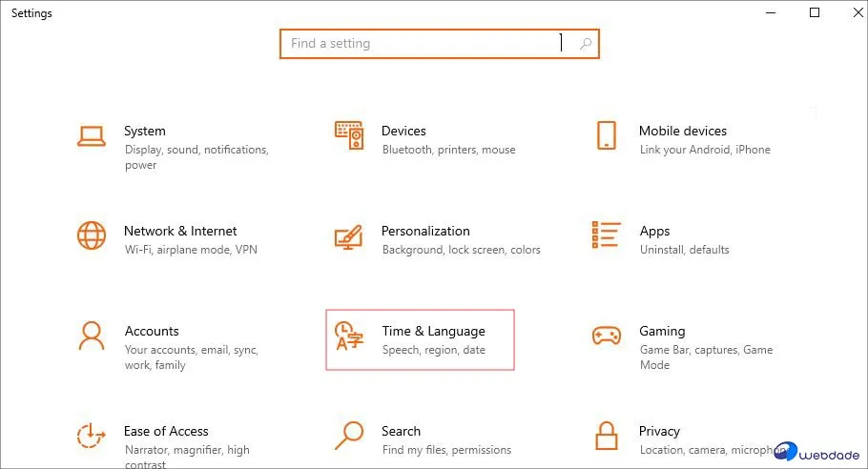Open Network & Internet heading
The height and width of the screenshot is (469, 868).
point(180,232)
